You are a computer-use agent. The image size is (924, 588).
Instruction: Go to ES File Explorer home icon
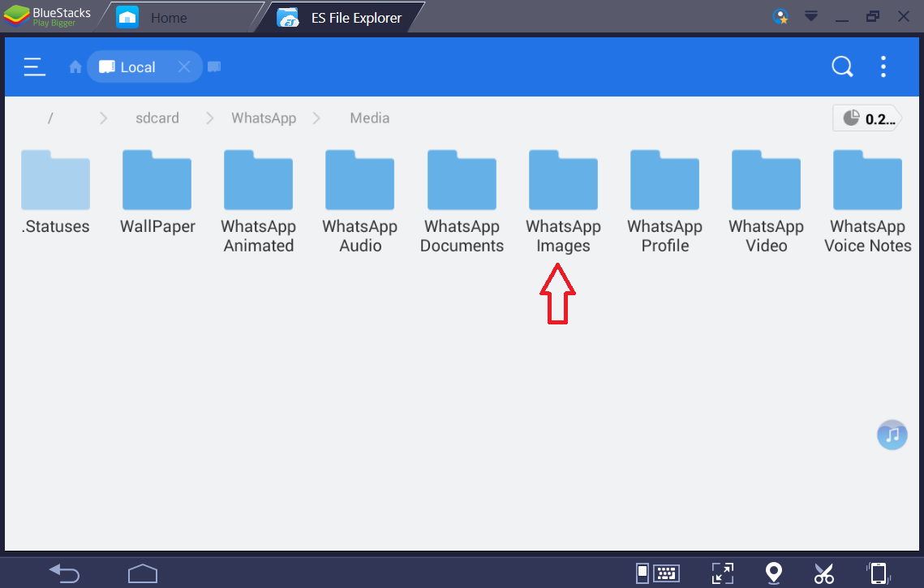75,67
